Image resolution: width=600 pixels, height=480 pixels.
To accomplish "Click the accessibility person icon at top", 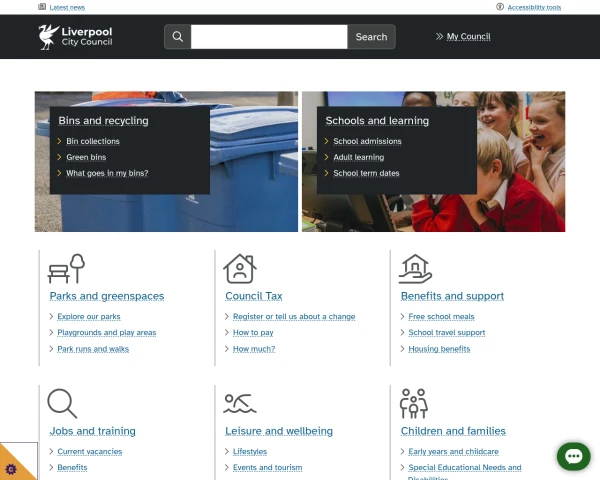I will coord(500,7).
